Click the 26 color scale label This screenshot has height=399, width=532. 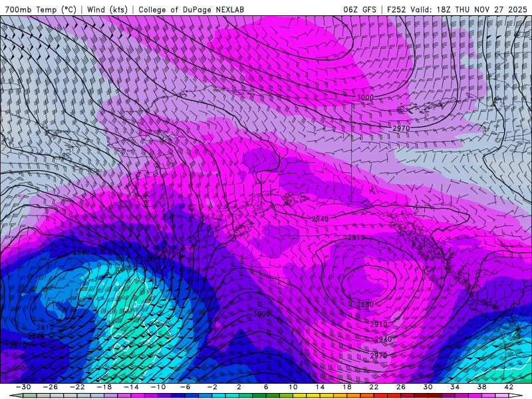coord(401,387)
